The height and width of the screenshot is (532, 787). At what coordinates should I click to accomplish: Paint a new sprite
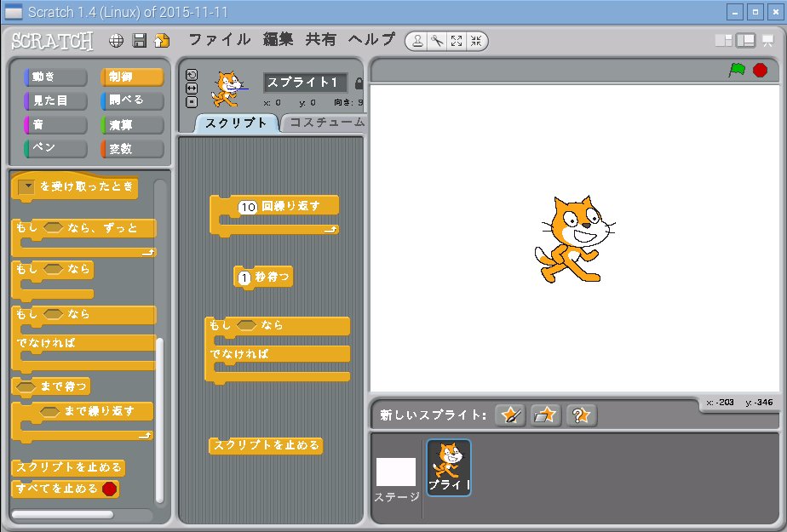pos(510,415)
